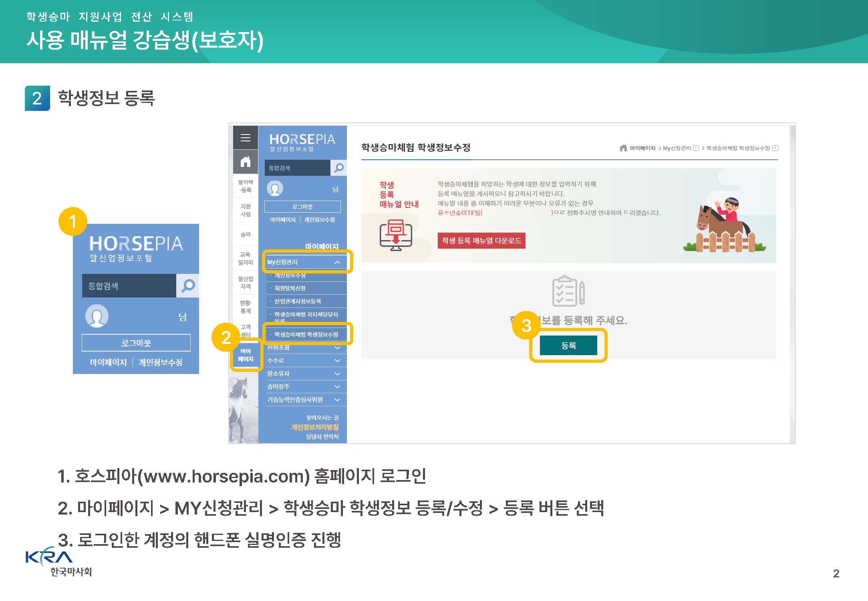
Task: Download the 학생 등록 매뉴얼
Action: (481, 241)
